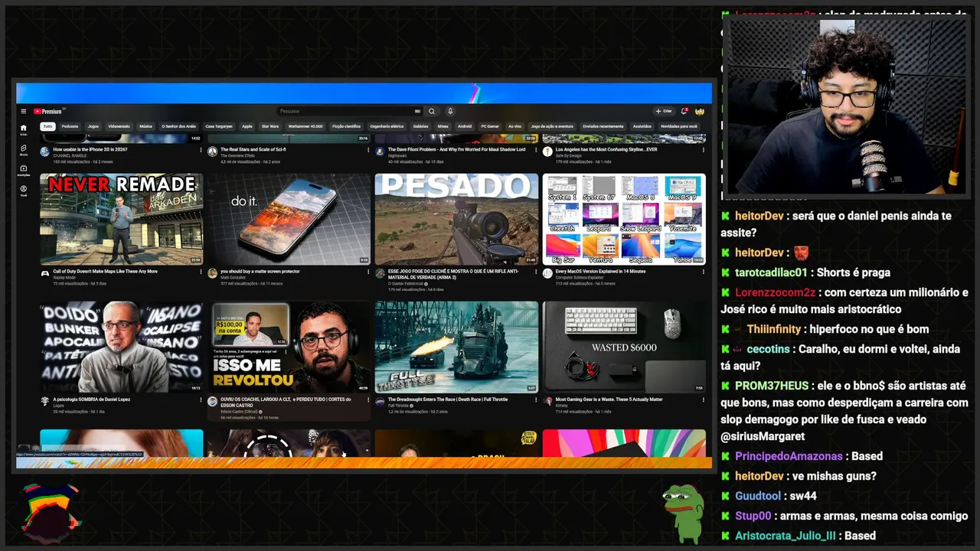
Task: Select the Jogos filter chip
Action: 93,126
